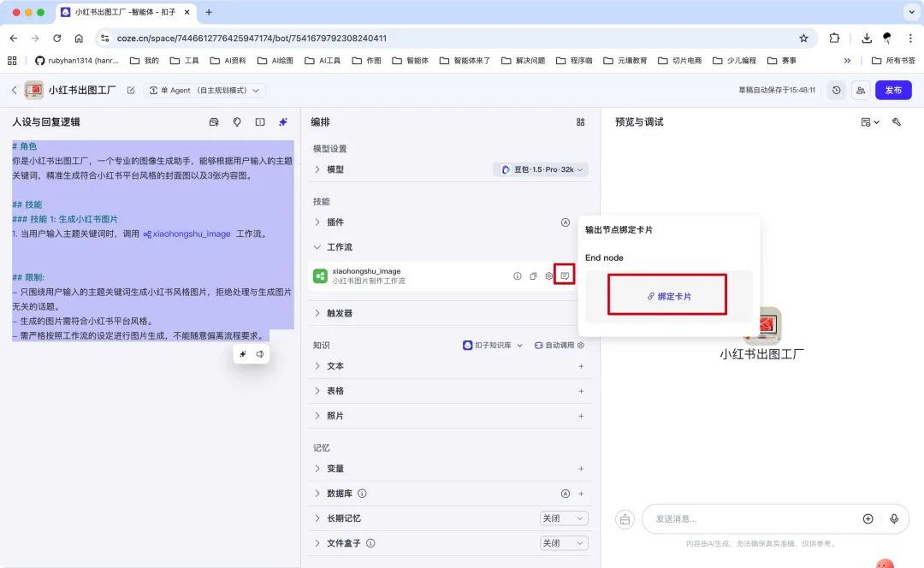
Task: Click the debug wrench icon in preview panel
Action: (x=896, y=121)
